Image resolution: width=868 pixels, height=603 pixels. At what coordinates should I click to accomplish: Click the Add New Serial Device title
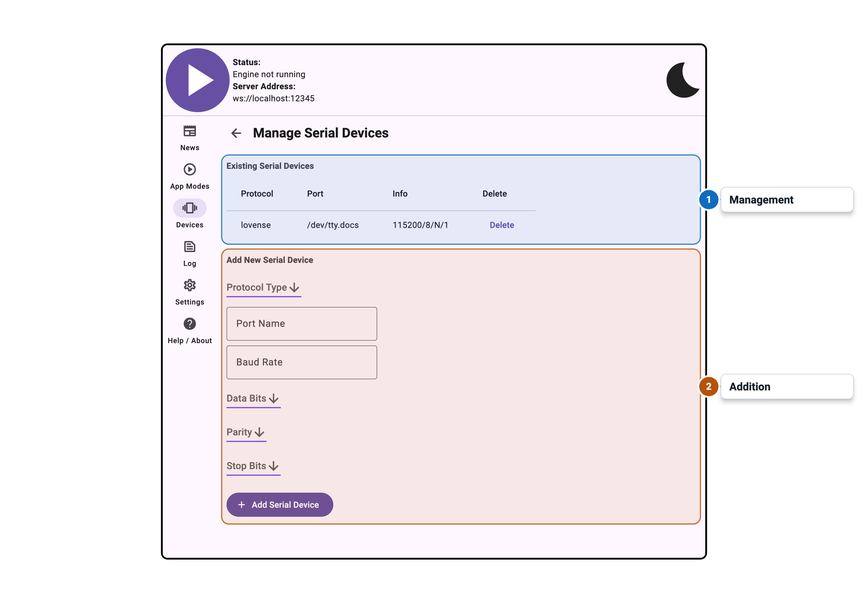tap(269, 260)
